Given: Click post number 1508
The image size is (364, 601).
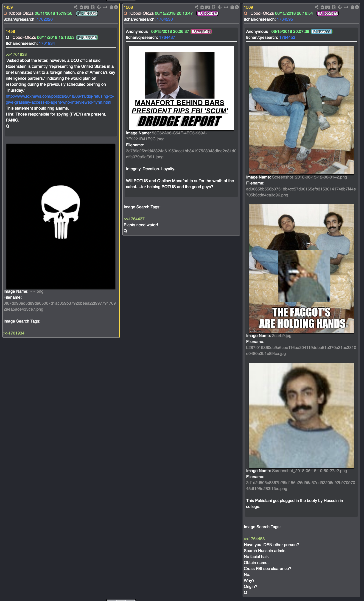Looking at the screenshot, I should click(x=128, y=7).
